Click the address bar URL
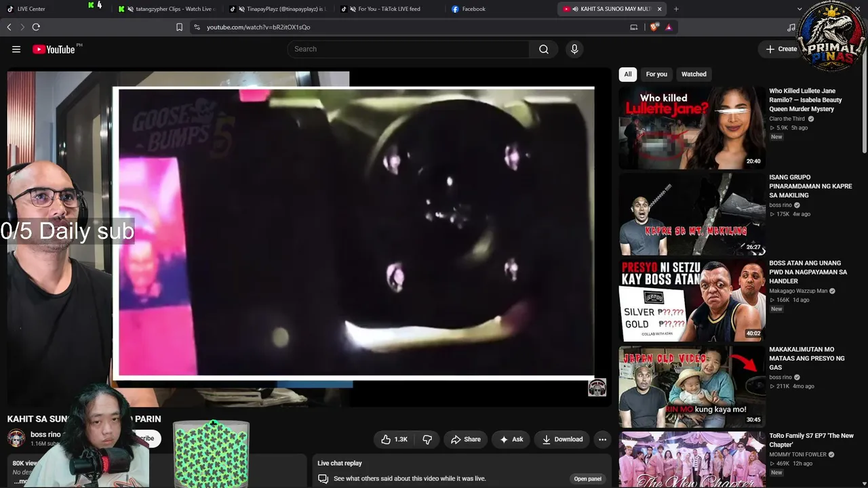This screenshot has width=868, height=488. tap(258, 27)
